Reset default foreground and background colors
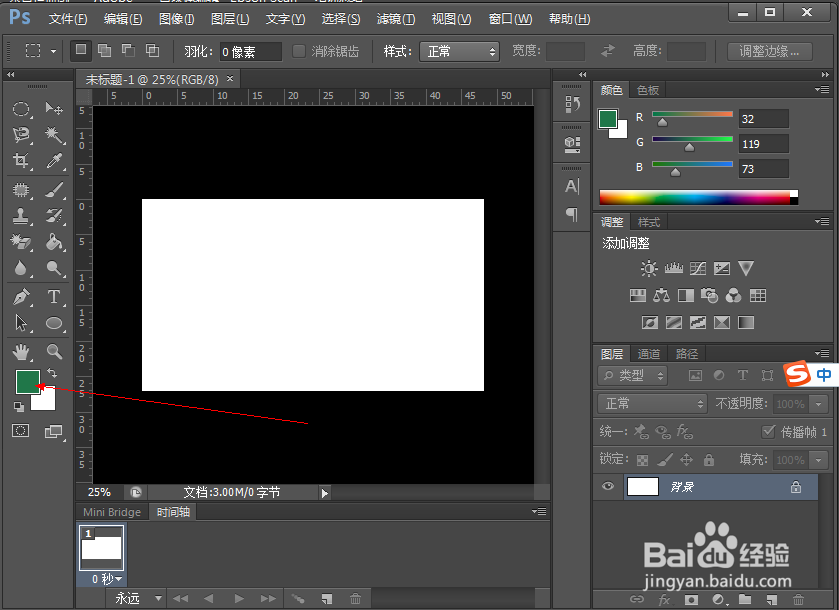The image size is (839, 610). point(19,407)
